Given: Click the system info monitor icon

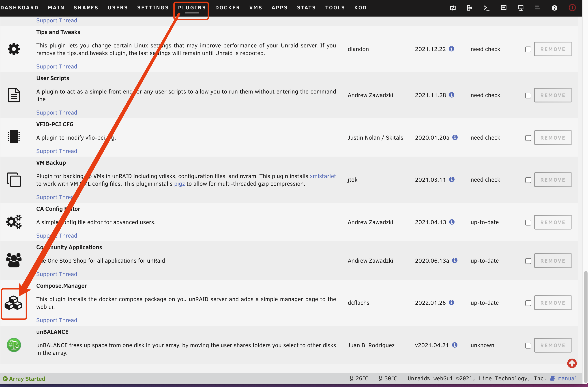Looking at the screenshot, I should 521,8.
